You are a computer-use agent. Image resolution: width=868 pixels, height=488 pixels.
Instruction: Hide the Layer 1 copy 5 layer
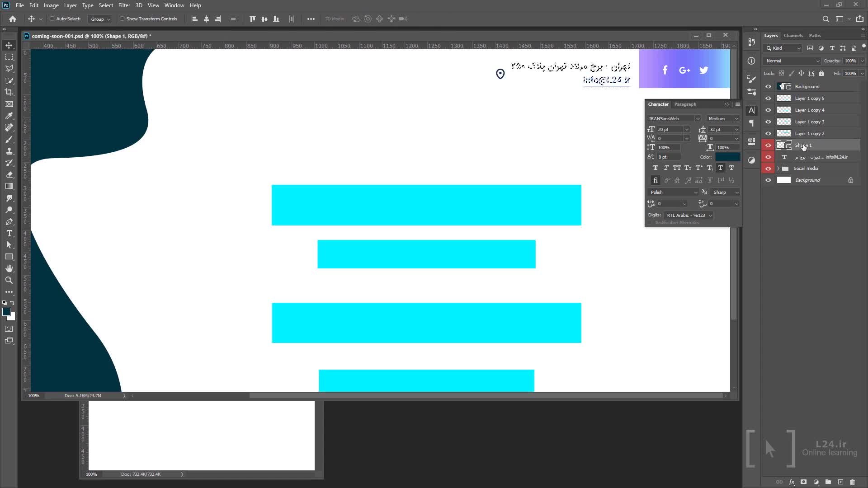point(768,98)
